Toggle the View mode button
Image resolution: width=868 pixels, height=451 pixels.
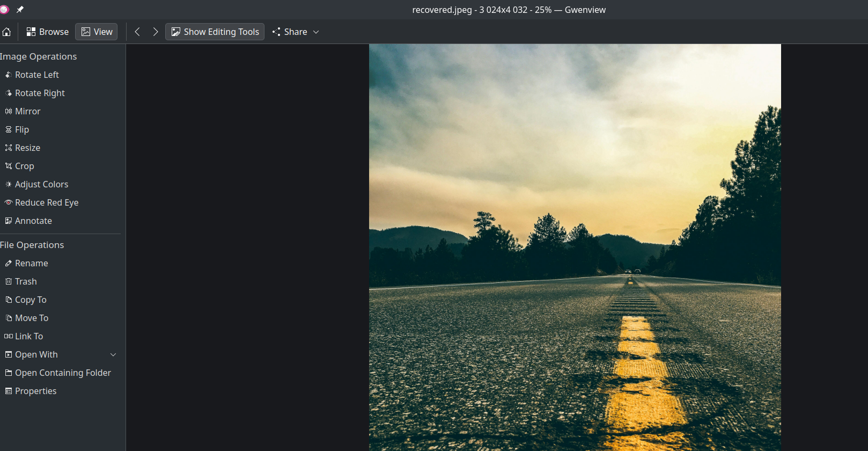[x=97, y=32]
